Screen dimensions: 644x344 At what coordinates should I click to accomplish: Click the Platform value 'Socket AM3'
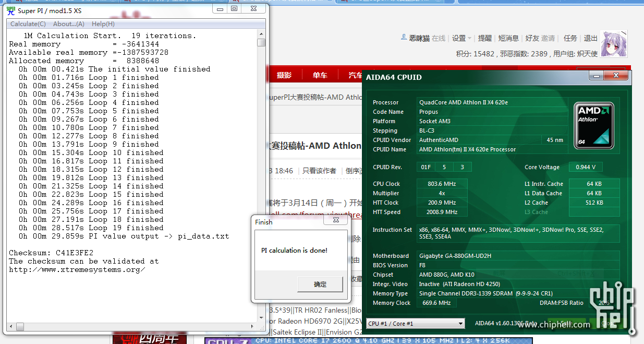tap(435, 121)
